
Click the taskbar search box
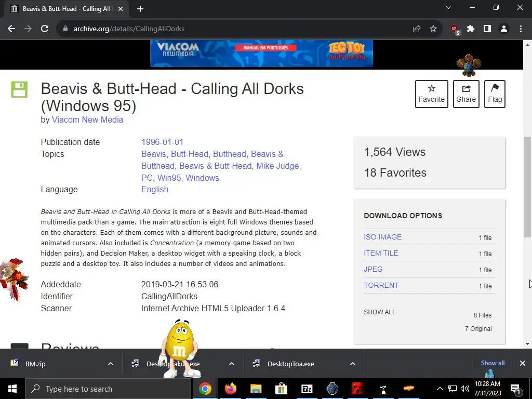[108, 389]
